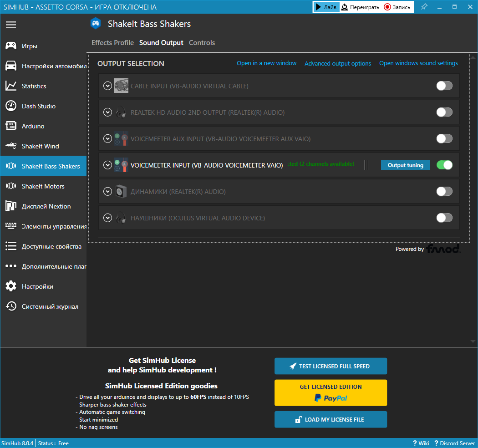Expand the Динамики Realtek row chevron
This screenshot has height=448, width=478.
[x=107, y=192]
